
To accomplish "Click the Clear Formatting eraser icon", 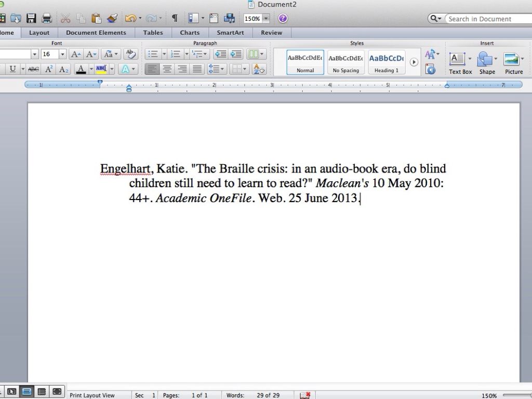I will pos(130,54).
